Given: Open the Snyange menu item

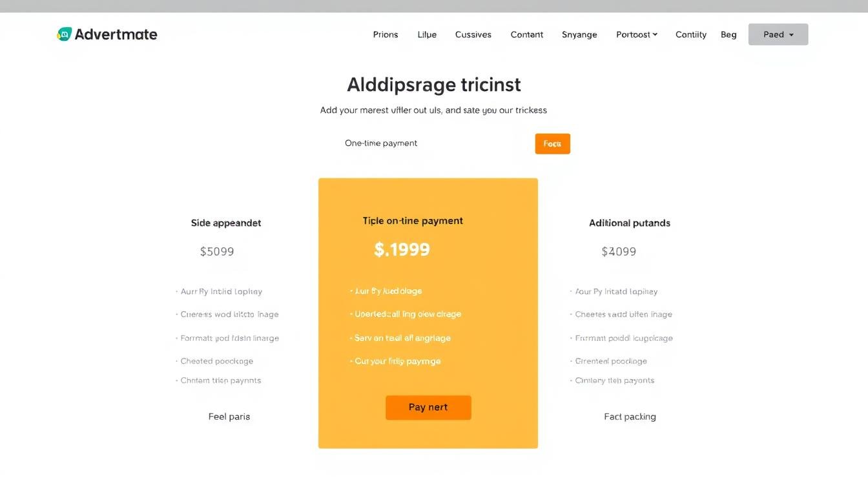Looking at the screenshot, I should click(x=579, y=35).
